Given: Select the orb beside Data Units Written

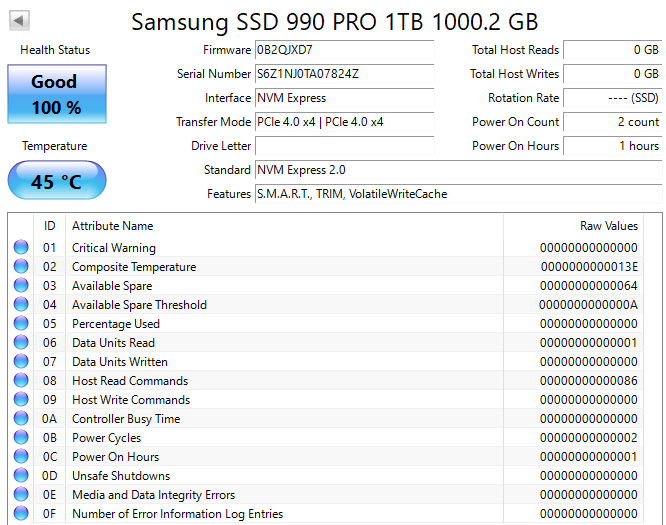Looking at the screenshot, I should click(x=21, y=361).
